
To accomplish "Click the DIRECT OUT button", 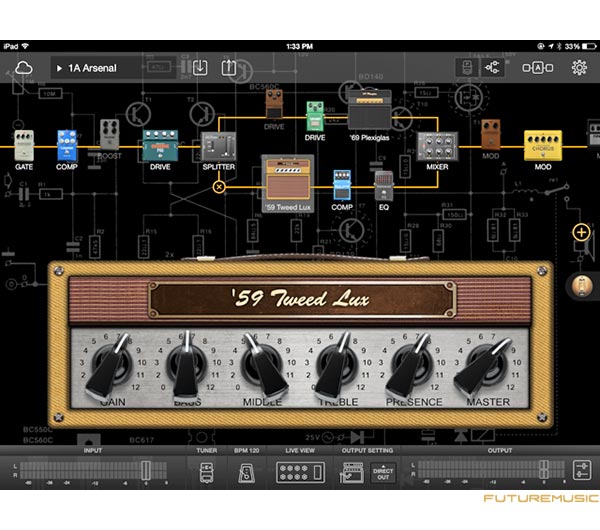I will 383,473.
